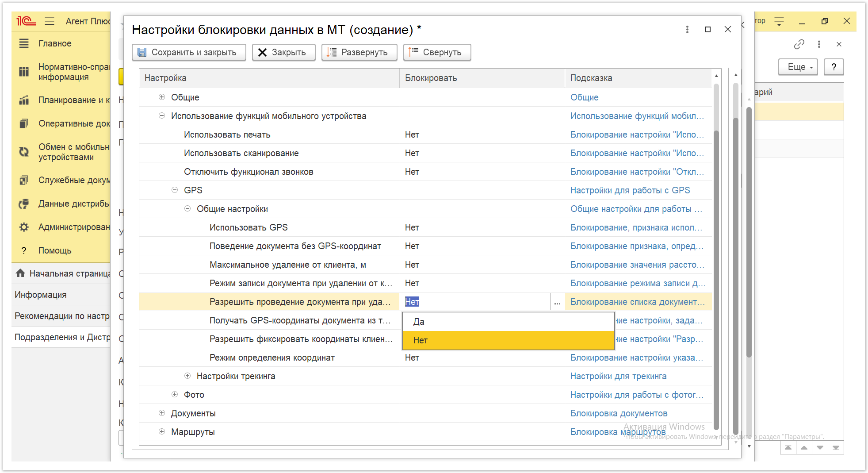
Task: Open the dialog's three-dot more menu
Action: tap(687, 29)
